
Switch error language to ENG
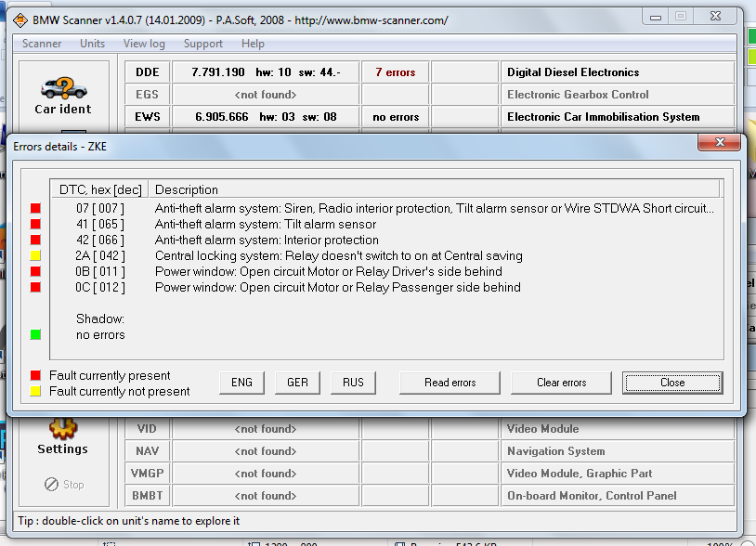tap(241, 383)
